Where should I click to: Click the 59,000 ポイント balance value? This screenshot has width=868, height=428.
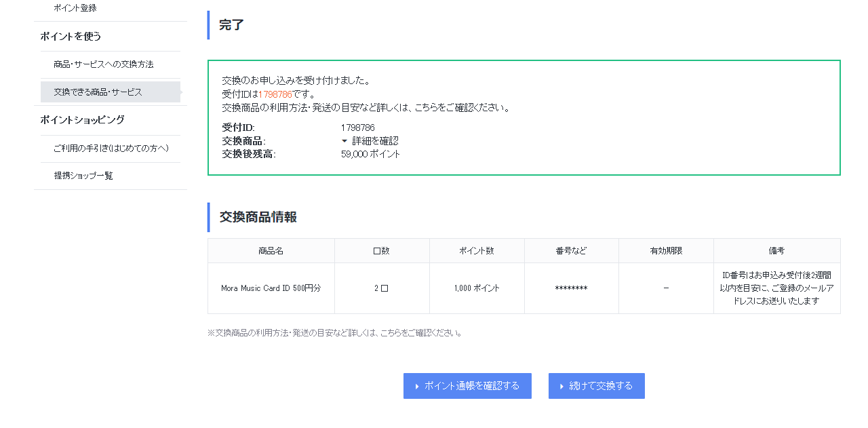370,155
